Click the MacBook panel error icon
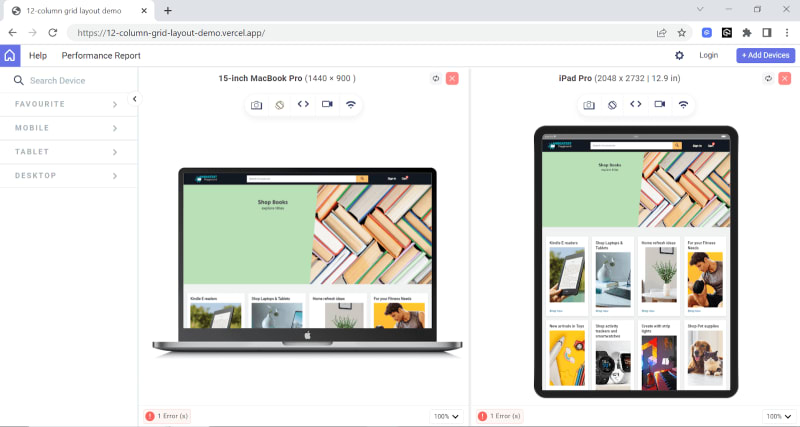The height and width of the screenshot is (427, 800). [149, 416]
